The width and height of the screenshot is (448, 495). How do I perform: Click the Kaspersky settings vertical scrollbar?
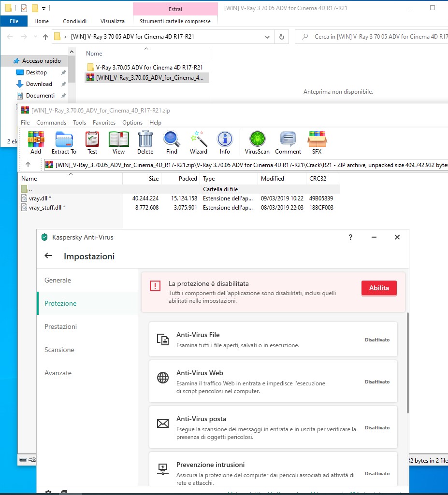point(407,363)
